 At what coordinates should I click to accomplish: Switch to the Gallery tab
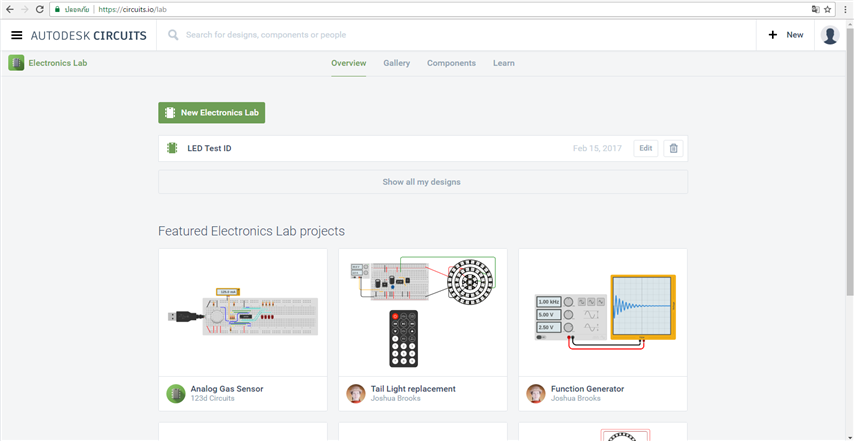click(396, 63)
